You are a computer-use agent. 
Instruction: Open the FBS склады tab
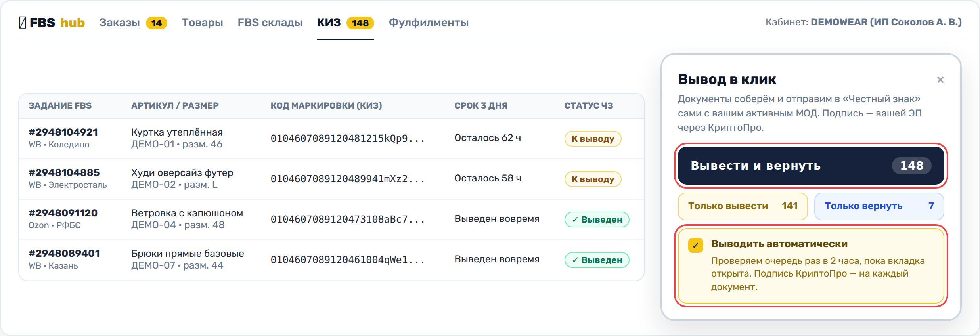(270, 23)
